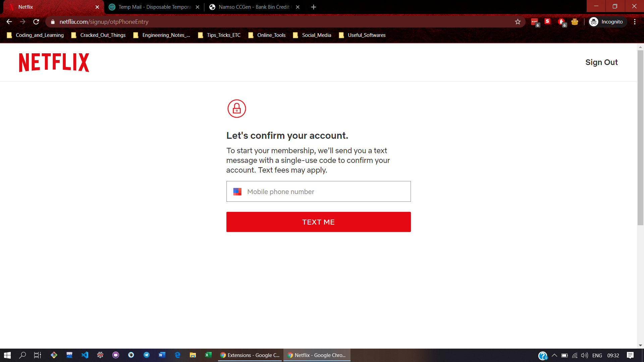Screen dimensions: 644x362
Task: Switch to Namso CCGen tab
Action: [x=253, y=7]
